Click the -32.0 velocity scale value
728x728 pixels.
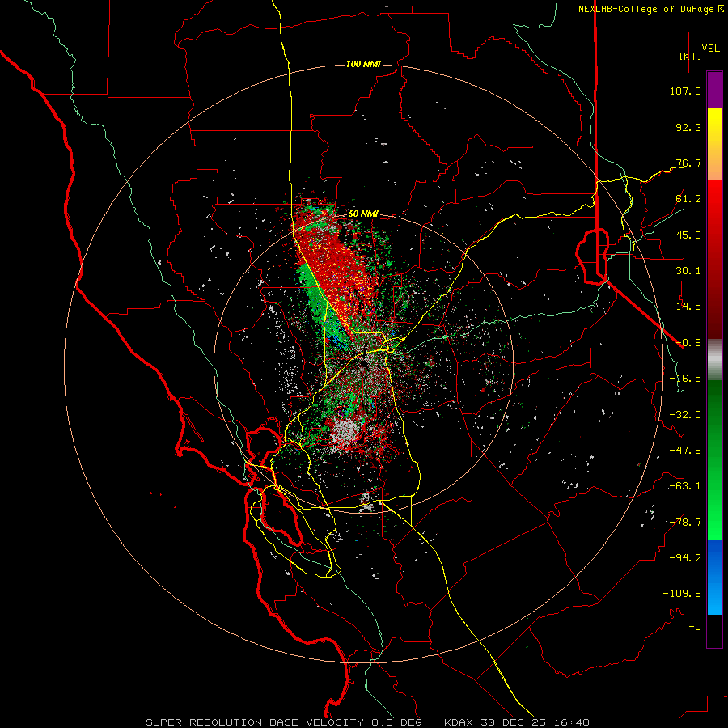685,415
